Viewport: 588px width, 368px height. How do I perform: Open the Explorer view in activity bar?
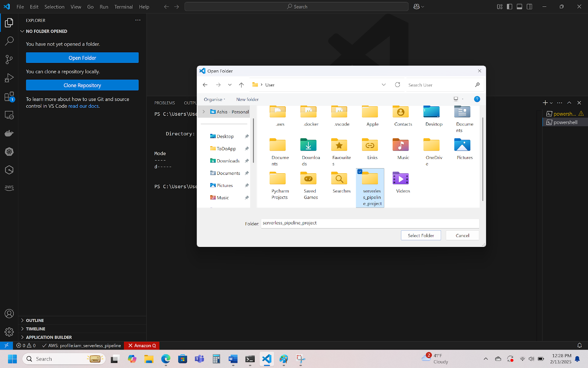click(9, 23)
